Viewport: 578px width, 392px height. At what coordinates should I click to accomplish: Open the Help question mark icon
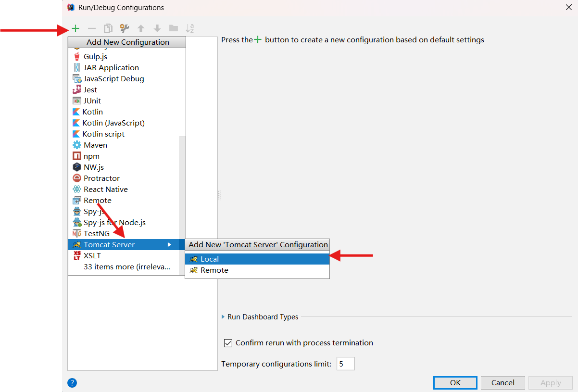point(72,383)
